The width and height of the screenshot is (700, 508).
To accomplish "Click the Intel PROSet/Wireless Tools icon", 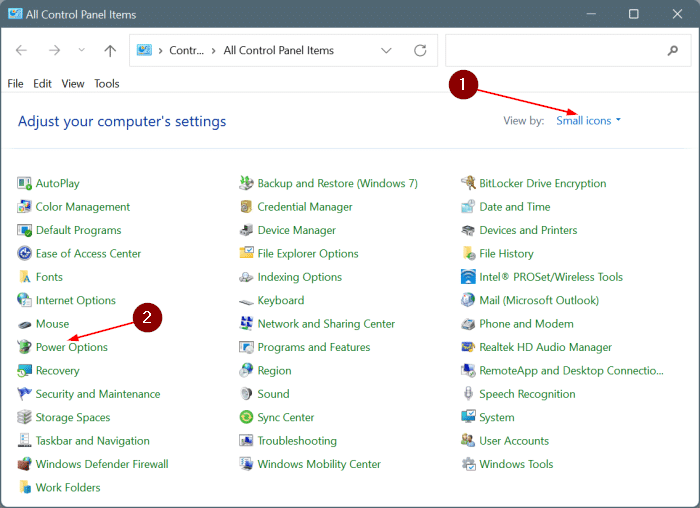I will click(468, 277).
